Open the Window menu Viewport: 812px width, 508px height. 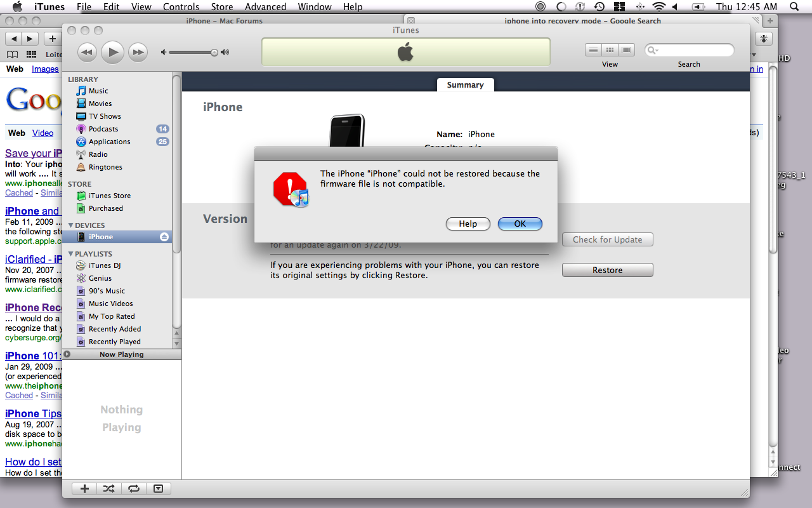pyautogui.click(x=315, y=6)
